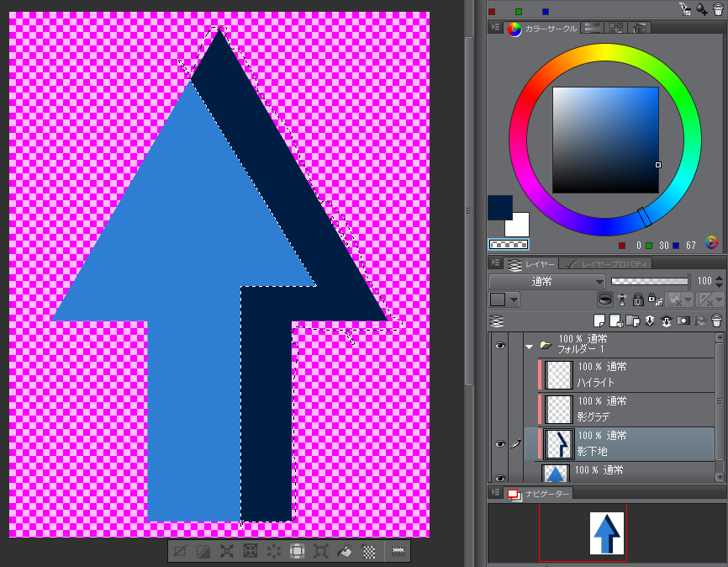Click the new tone icon in selection launcher
Image resolution: width=728 pixels, height=567 pixels.
pos(369,552)
